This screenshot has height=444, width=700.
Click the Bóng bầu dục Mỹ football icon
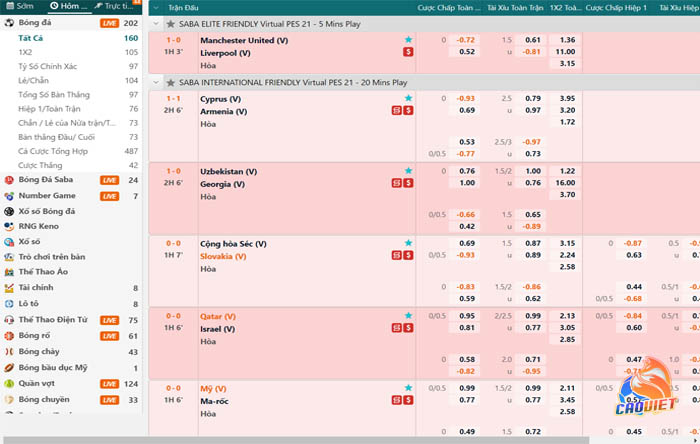coord(9,368)
